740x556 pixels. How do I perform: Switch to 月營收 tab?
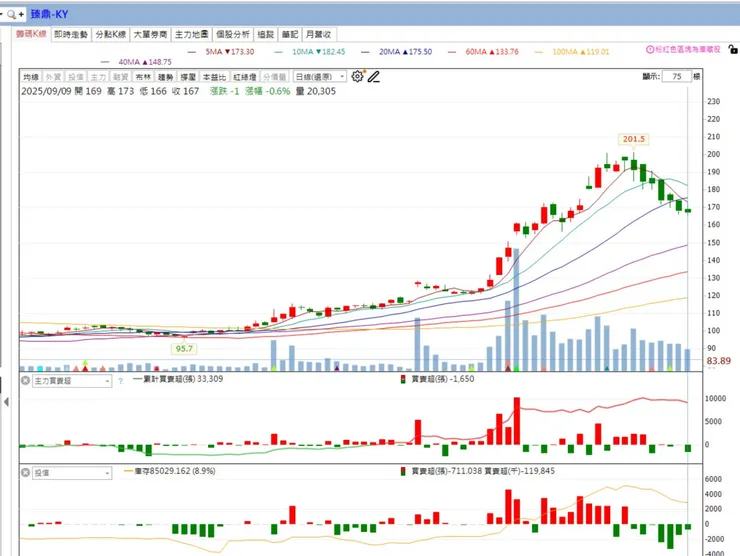pyautogui.click(x=319, y=34)
